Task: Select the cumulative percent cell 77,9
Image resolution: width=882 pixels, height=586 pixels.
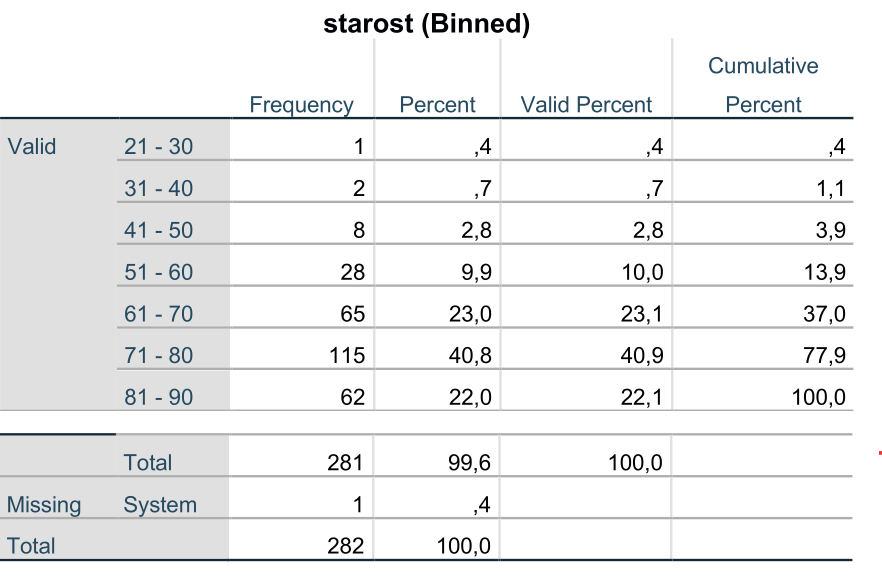Action: 824,355
